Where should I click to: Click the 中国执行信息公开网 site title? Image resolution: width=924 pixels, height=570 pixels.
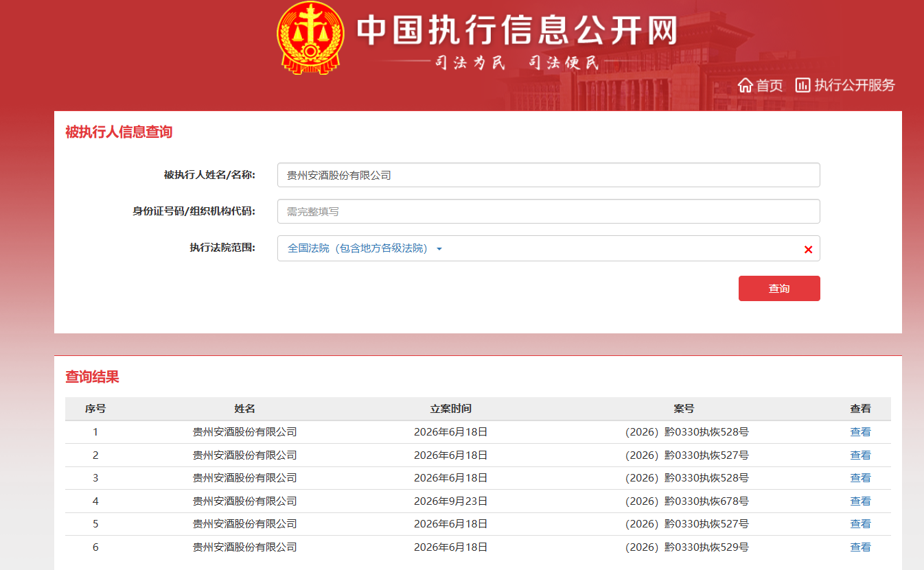point(517,30)
